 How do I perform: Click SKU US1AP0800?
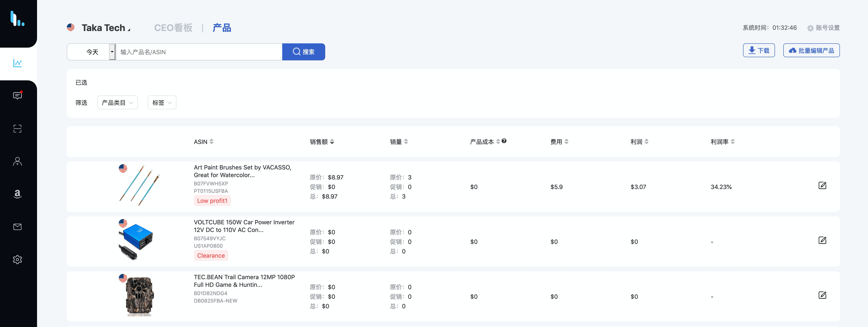click(x=208, y=246)
